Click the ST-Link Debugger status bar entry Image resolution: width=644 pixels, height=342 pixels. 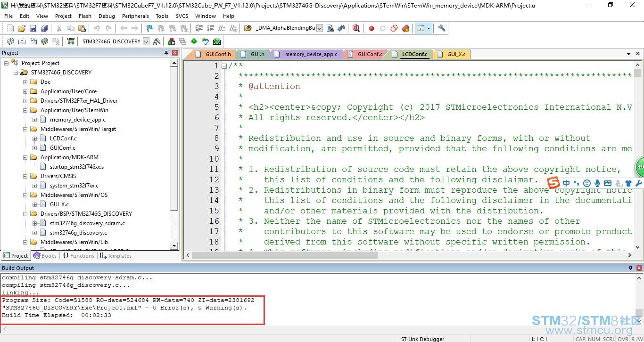click(x=422, y=339)
